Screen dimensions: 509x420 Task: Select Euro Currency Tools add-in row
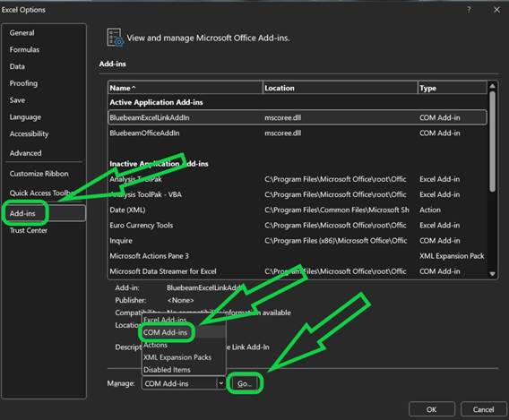coord(298,225)
